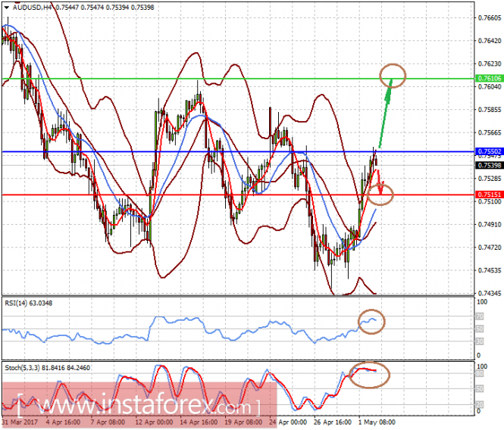The image size is (504, 430).
Task: Click the green upward arrow on chart
Action: 386,114
